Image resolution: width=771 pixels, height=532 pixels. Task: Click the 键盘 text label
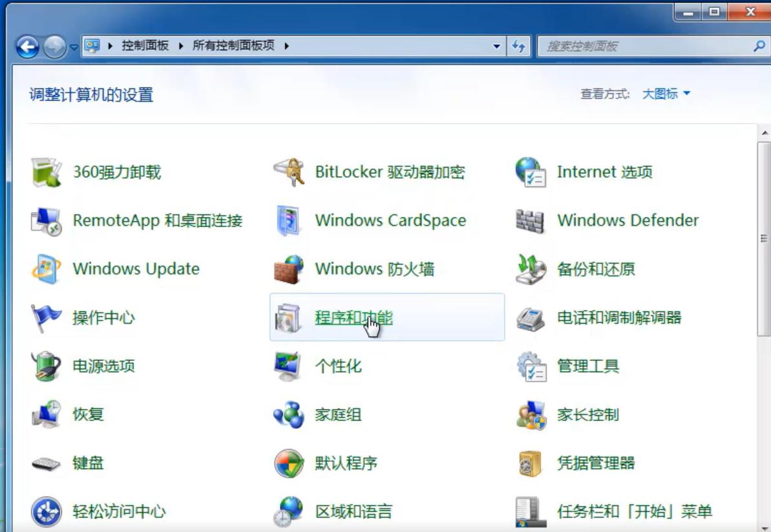(x=88, y=463)
